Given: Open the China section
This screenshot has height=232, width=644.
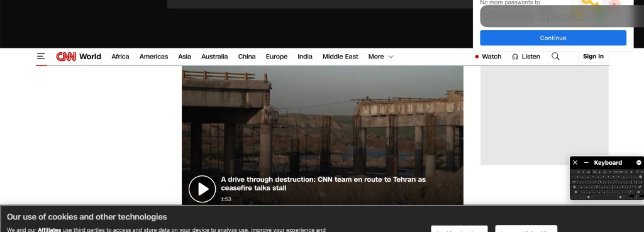Looking at the screenshot, I should click(247, 57).
